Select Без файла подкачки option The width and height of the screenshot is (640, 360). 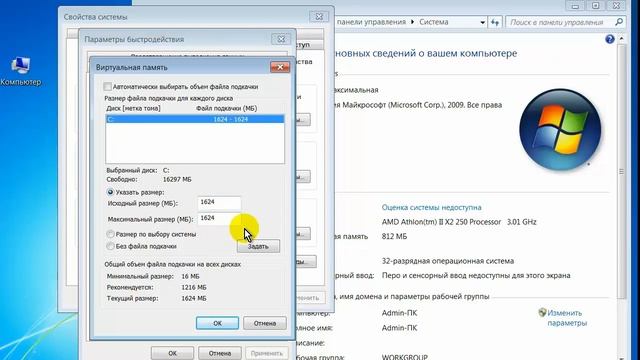tap(110, 246)
